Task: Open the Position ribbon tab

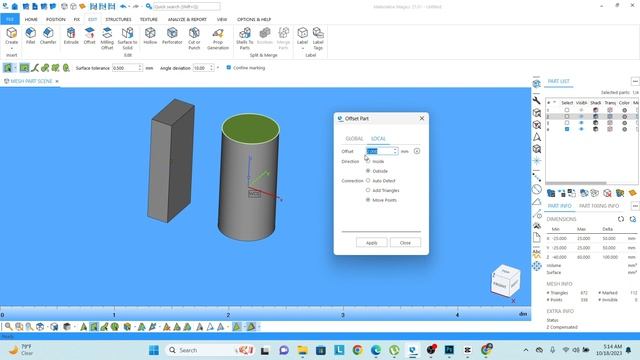Action: click(x=56, y=19)
